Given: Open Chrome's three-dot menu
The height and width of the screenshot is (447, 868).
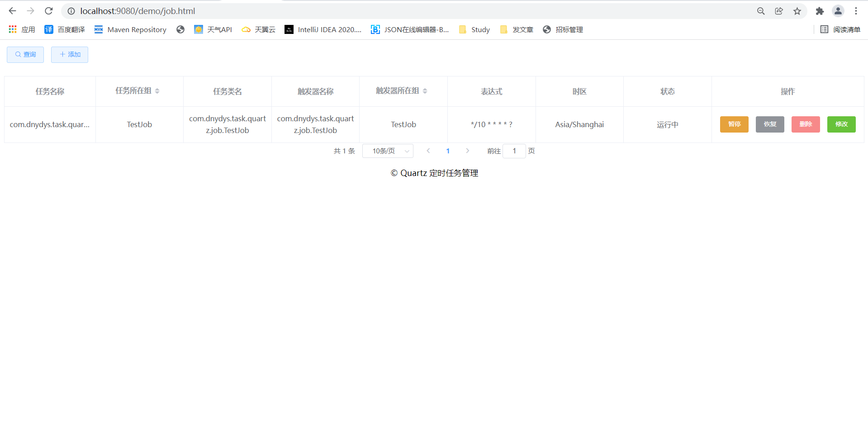Looking at the screenshot, I should click(x=857, y=11).
